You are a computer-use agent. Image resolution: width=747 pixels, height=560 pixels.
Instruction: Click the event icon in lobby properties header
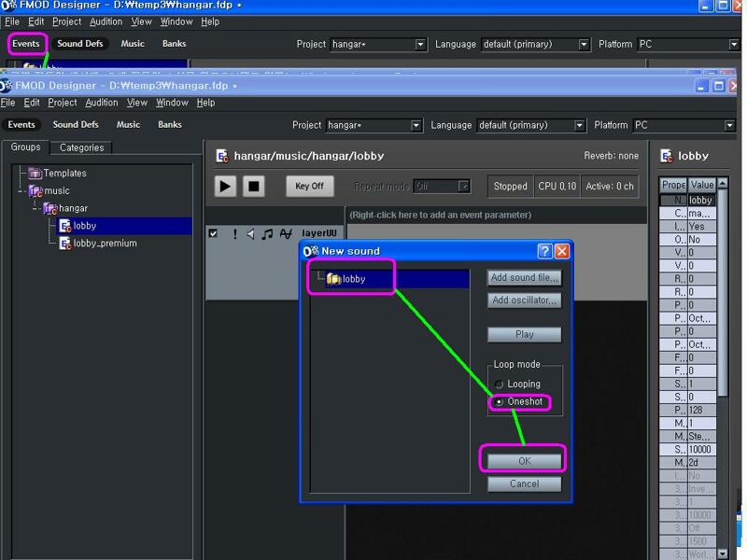pos(667,156)
